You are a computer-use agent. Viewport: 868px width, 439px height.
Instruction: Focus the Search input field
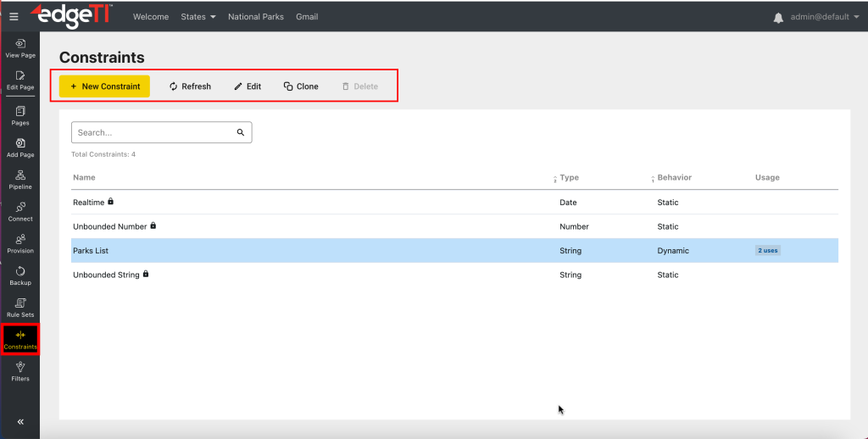162,132
